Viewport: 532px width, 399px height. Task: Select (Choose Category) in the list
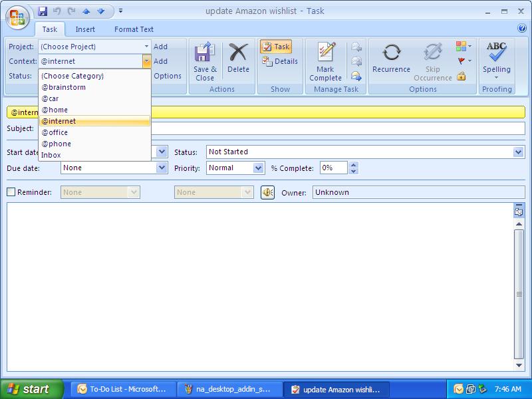(x=94, y=76)
